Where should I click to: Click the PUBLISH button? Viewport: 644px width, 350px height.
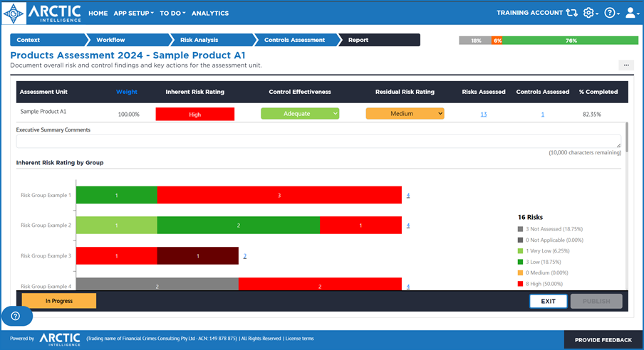(596, 301)
